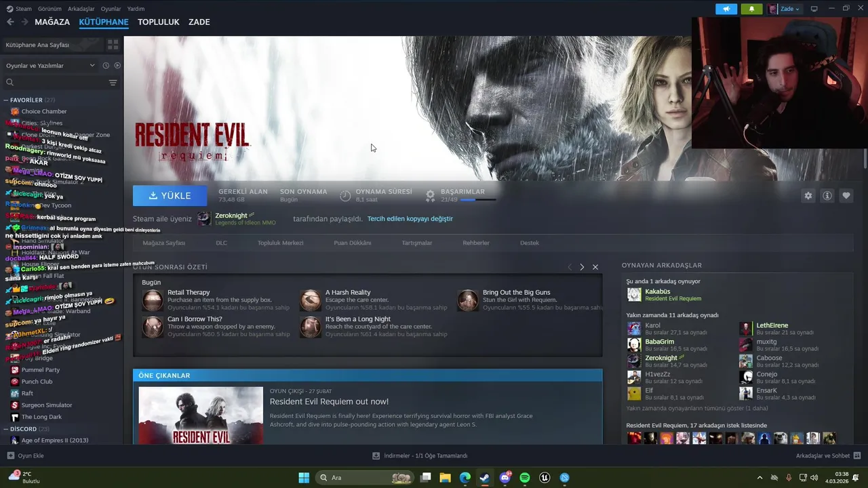868x488 pixels.
Task: Switch library home to grid view
Action: click(113, 45)
